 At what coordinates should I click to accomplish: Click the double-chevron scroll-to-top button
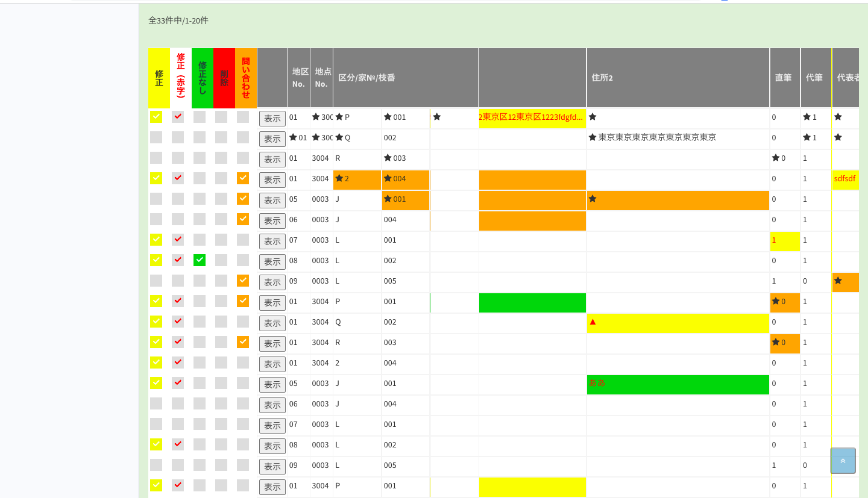pyautogui.click(x=843, y=461)
